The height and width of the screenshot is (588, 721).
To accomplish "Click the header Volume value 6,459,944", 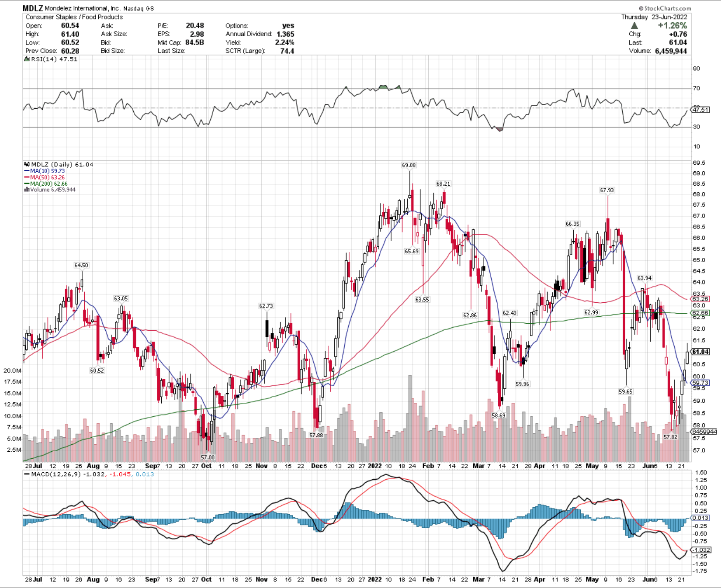I will [671, 51].
